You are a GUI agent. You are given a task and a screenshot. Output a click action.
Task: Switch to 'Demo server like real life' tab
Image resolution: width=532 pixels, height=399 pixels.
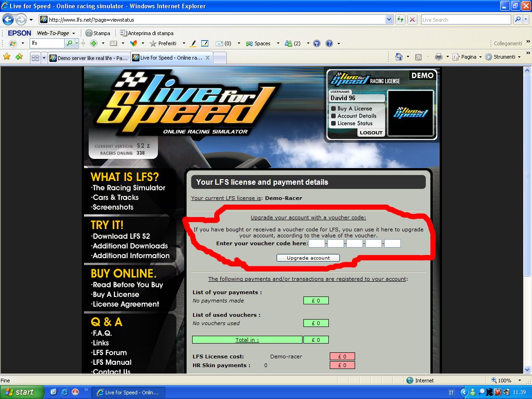[89, 58]
